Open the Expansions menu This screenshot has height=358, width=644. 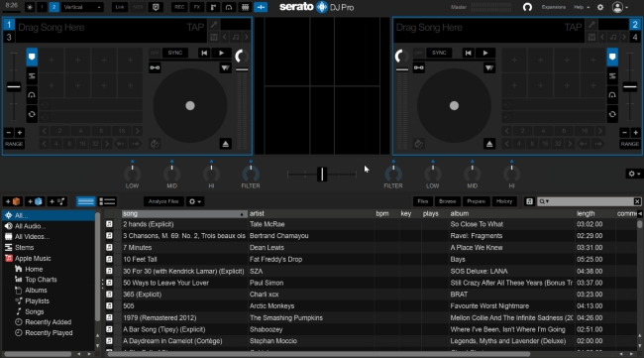coord(553,7)
